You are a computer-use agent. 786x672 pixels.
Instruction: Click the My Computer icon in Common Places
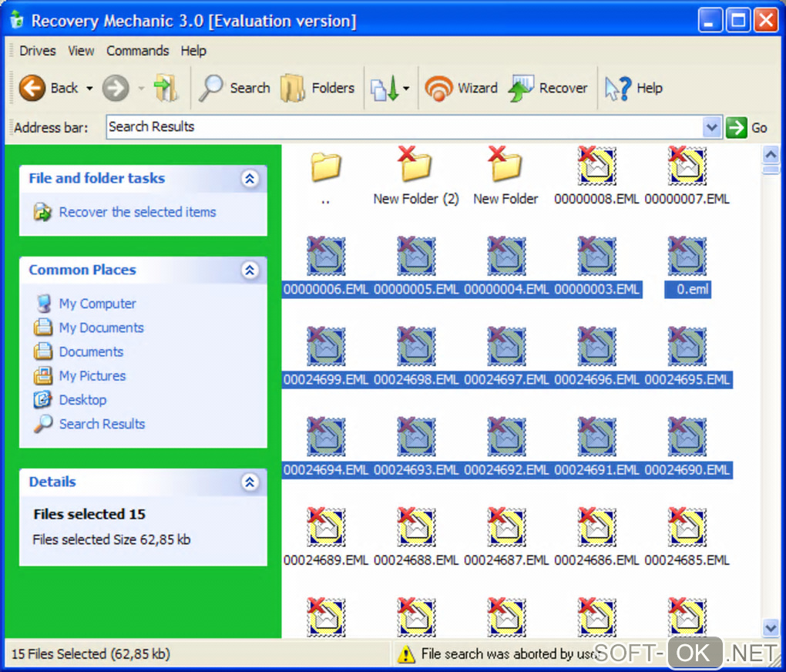coord(44,304)
